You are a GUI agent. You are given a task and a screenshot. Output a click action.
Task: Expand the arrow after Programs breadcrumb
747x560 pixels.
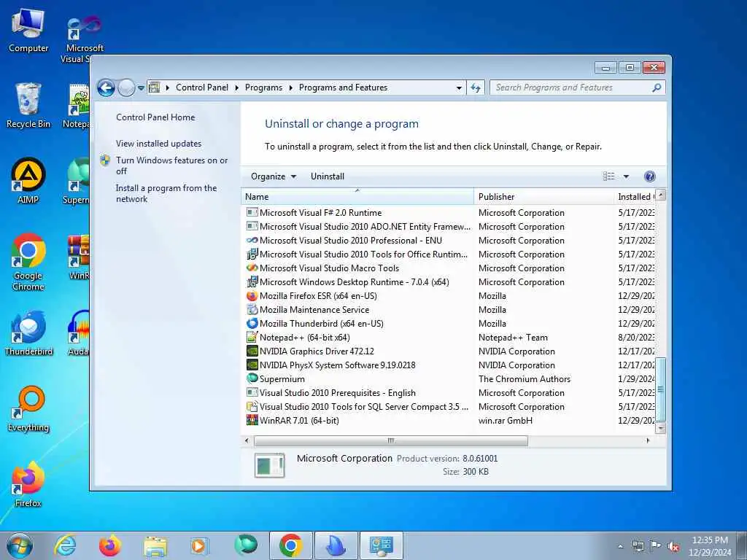coord(290,87)
